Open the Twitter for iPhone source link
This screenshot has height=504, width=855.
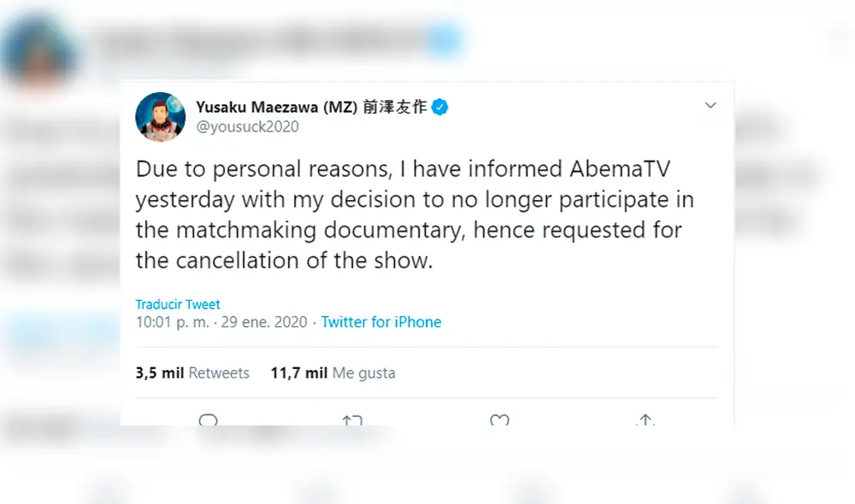381,322
